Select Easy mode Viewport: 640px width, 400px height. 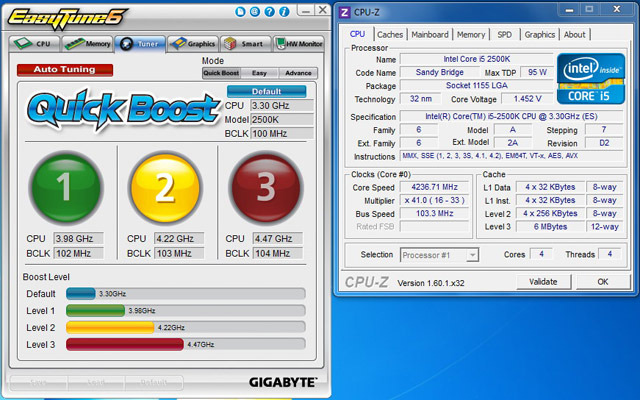click(259, 73)
